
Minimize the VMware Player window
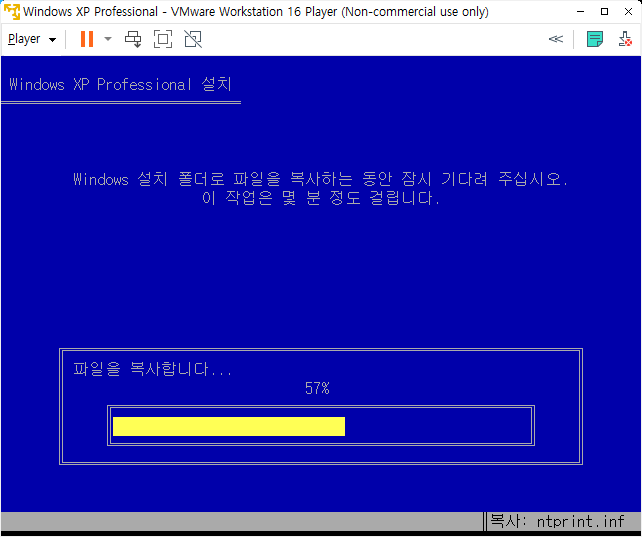point(580,11)
